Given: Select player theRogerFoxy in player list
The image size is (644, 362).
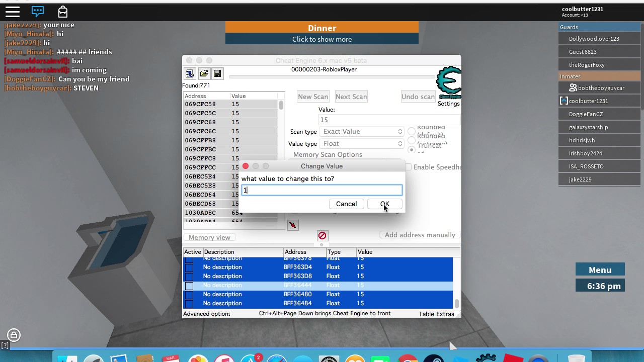Looking at the screenshot, I should point(600,65).
